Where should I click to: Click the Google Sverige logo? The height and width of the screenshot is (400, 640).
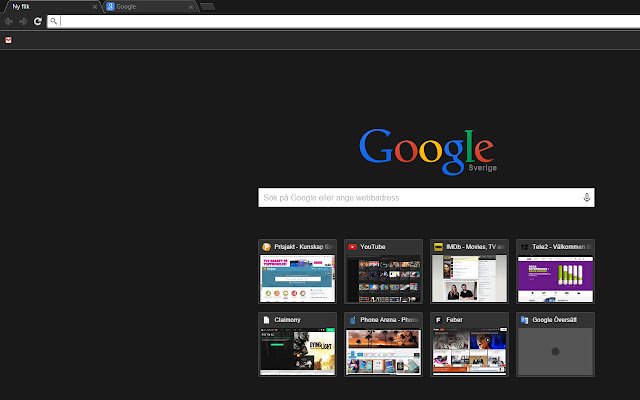click(427, 152)
